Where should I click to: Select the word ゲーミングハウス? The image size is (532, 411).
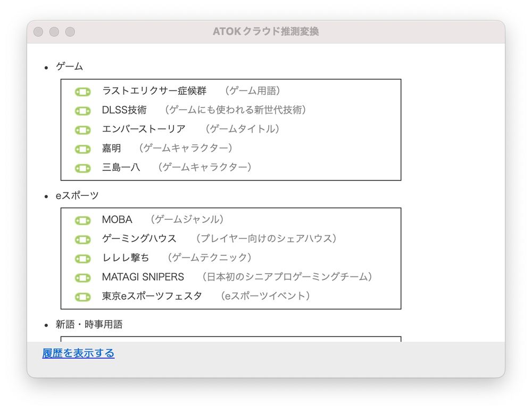click(139, 239)
